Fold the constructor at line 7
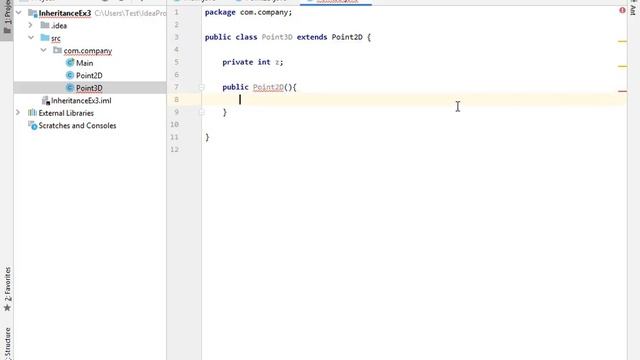Screen dimensions: 640x360 point(202,87)
